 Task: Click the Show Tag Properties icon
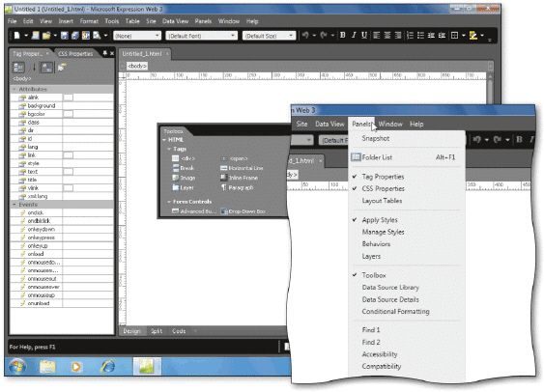point(62,68)
